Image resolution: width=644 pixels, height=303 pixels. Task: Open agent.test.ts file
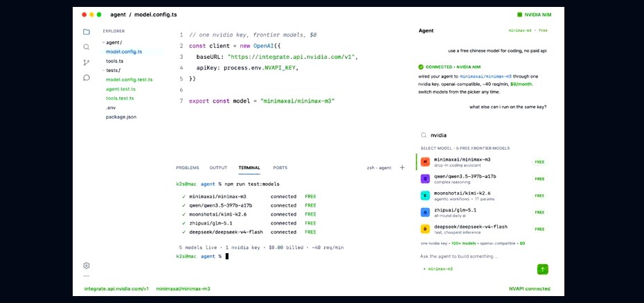[x=120, y=89]
